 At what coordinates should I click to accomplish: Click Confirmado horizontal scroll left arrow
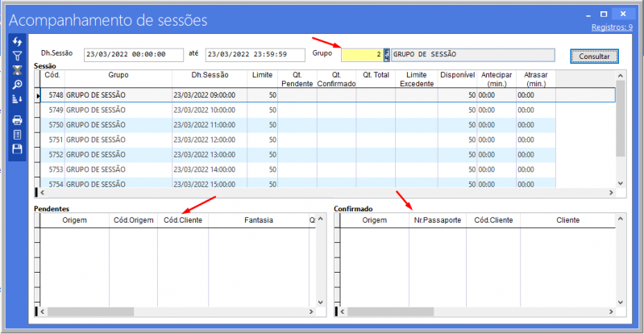tap(343, 311)
